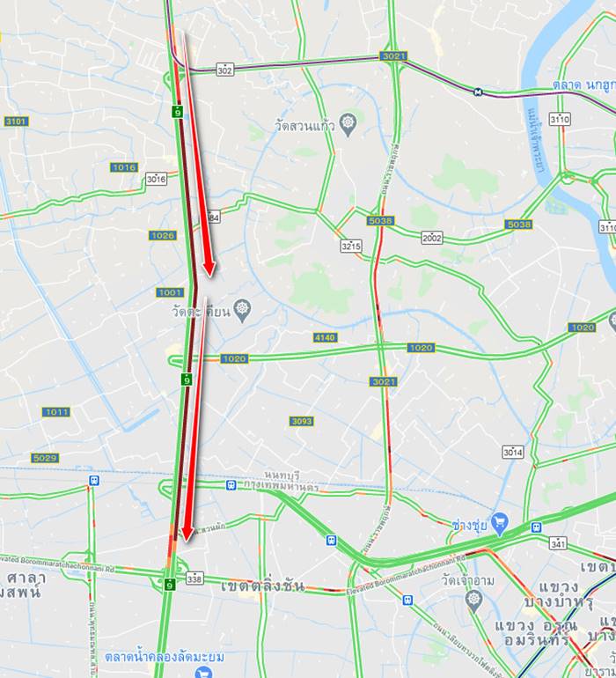This screenshot has height=678, width=616.
Task: Open the ช่างชุ่ย shopping pin
Action: coord(500,524)
